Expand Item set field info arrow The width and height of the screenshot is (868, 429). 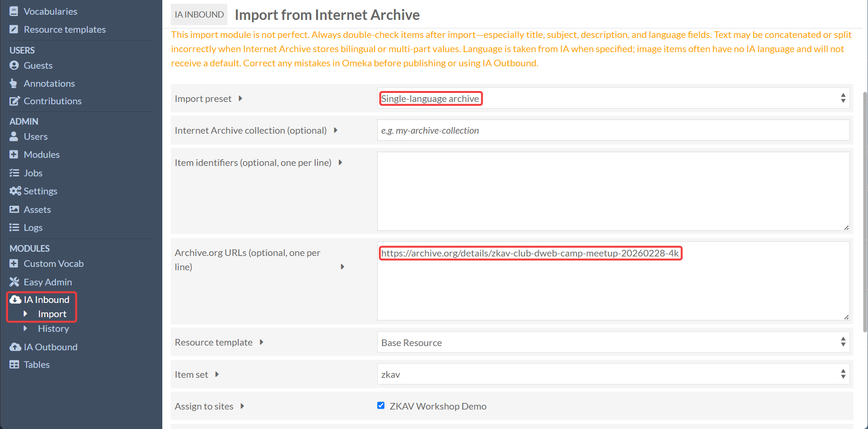tap(217, 374)
